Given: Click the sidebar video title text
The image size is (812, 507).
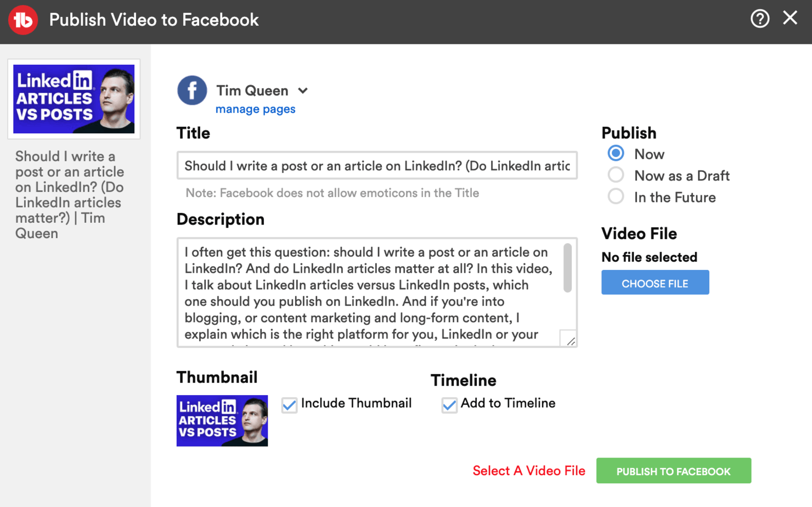Looking at the screenshot, I should 70,195.
